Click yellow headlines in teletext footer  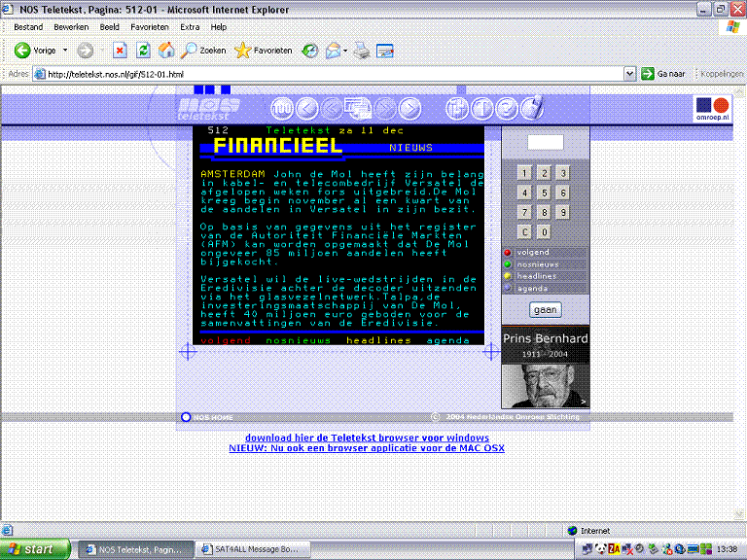click(x=378, y=340)
